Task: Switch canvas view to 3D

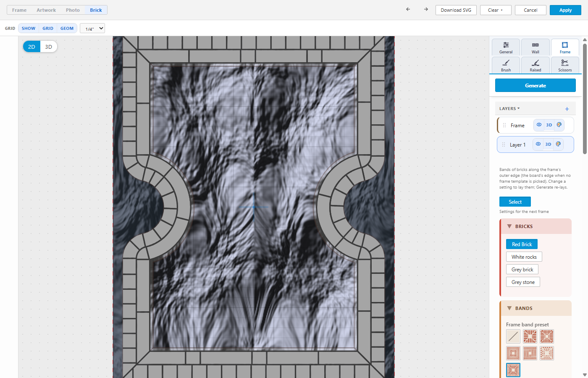Action: click(x=49, y=47)
